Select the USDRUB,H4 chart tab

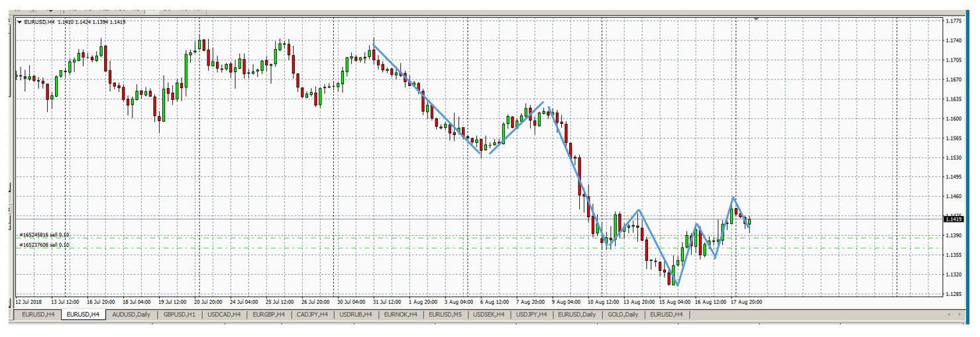point(356,314)
